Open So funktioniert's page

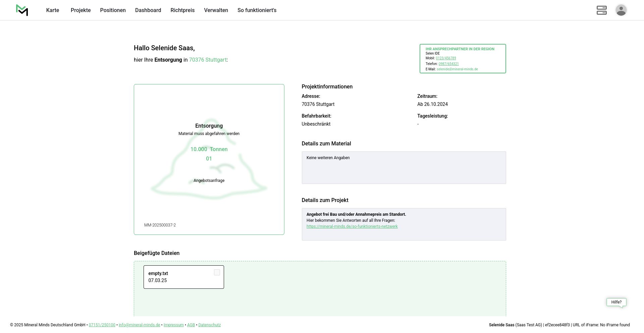tap(257, 10)
